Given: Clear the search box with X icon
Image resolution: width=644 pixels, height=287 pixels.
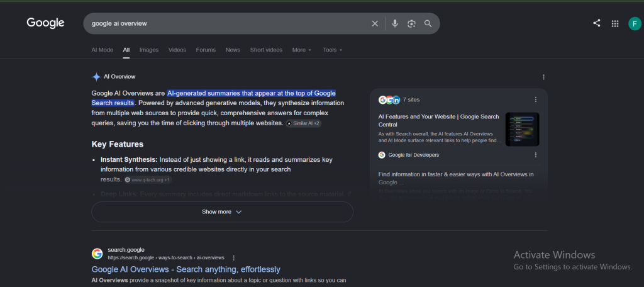Looking at the screenshot, I should (x=375, y=23).
